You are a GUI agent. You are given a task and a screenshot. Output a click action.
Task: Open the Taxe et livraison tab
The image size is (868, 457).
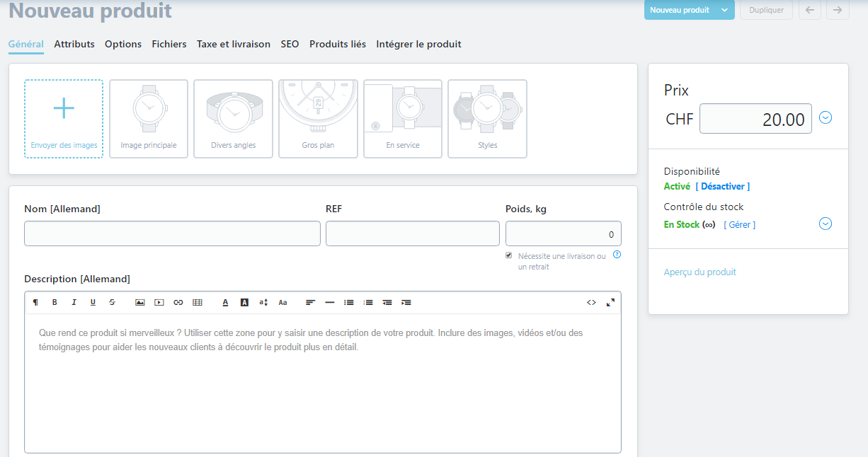tap(234, 44)
